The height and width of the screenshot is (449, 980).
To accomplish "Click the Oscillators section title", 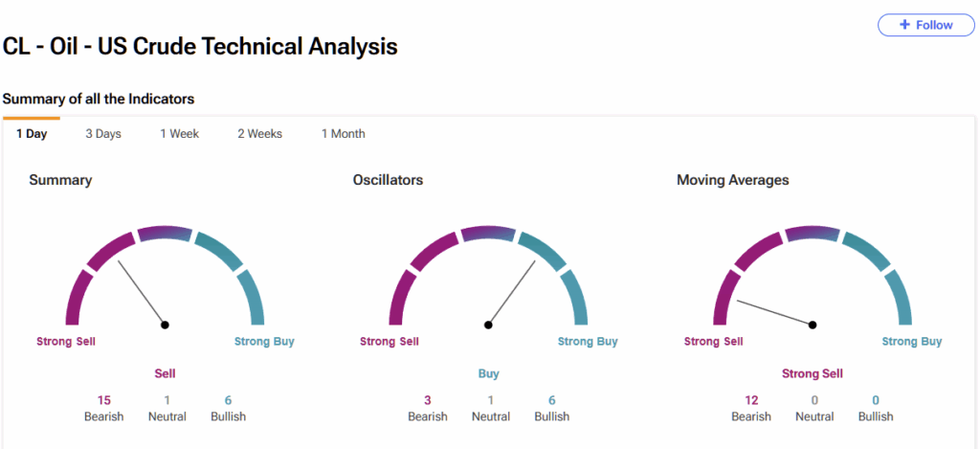I will [388, 180].
